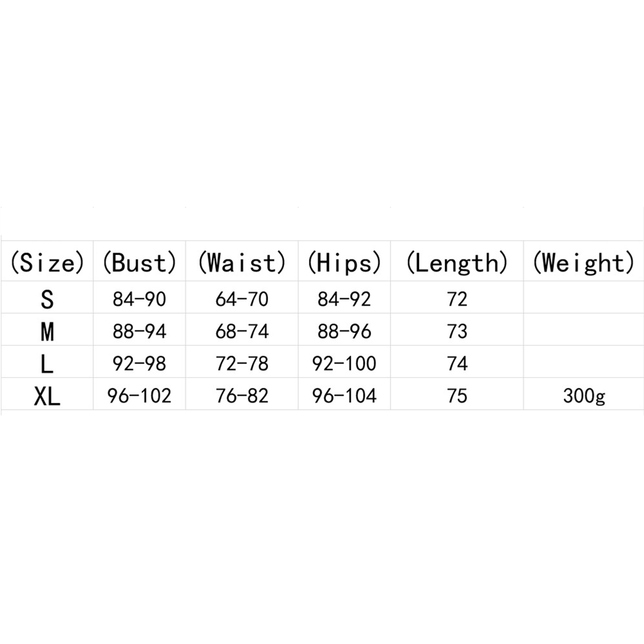Image resolution: width=644 pixels, height=644 pixels.
Task: Select the S size row label
Action: (x=47, y=299)
